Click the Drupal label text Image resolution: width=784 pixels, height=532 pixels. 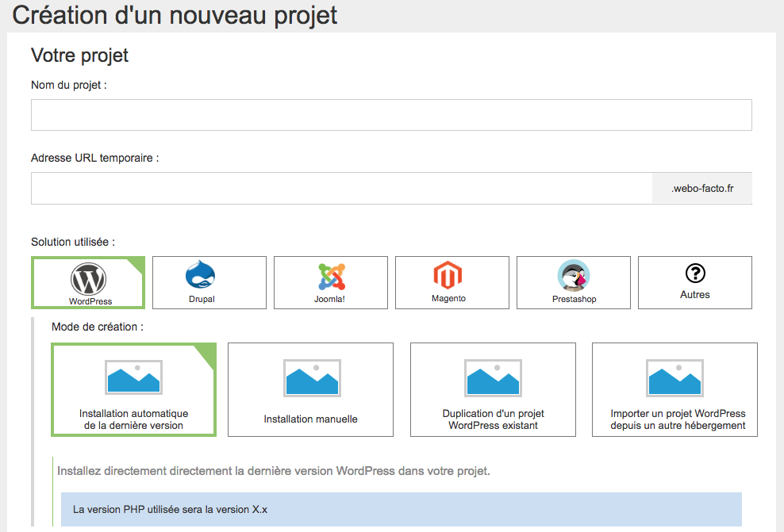pyautogui.click(x=202, y=299)
